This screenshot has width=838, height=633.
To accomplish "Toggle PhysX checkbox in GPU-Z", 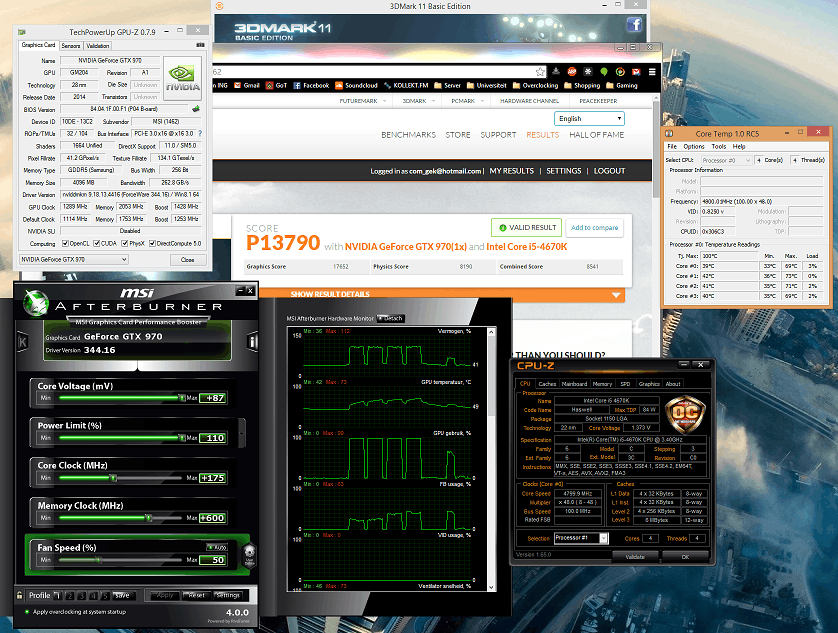I will tap(125, 244).
